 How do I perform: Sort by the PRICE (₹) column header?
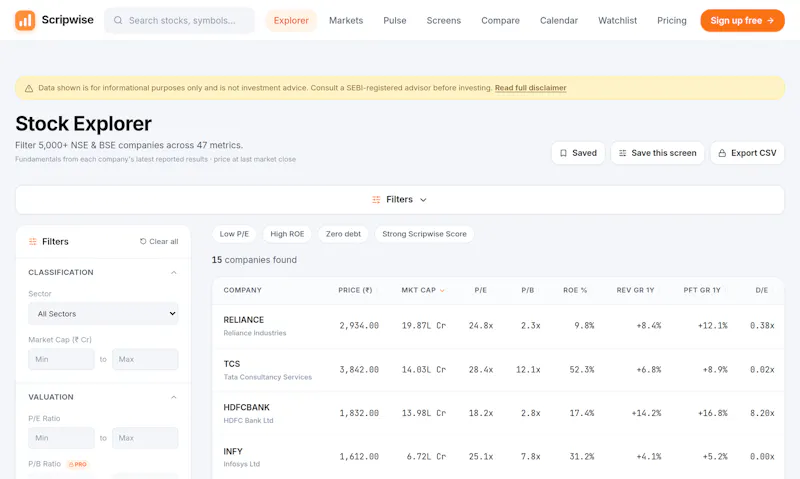tap(355, 290)
